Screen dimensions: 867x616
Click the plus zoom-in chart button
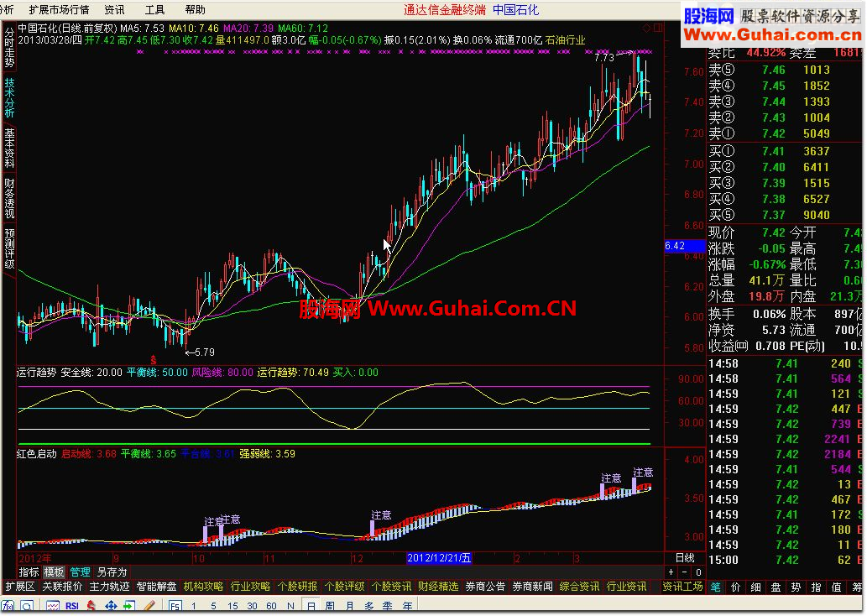671,572
